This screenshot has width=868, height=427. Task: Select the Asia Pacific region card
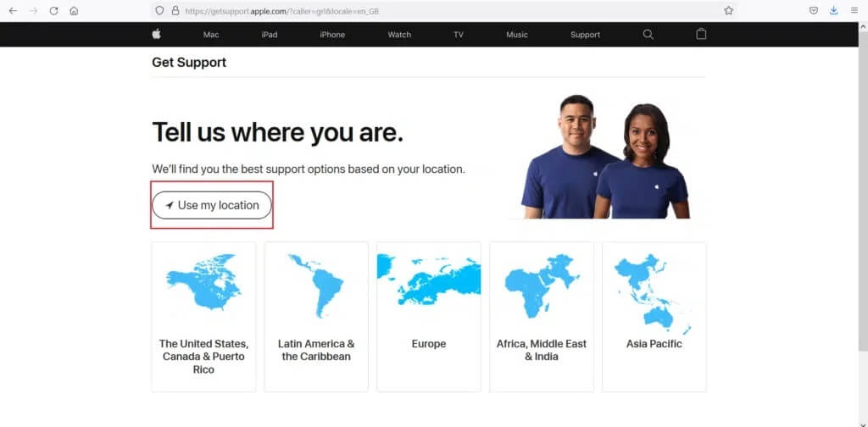(x=654, y=316)
